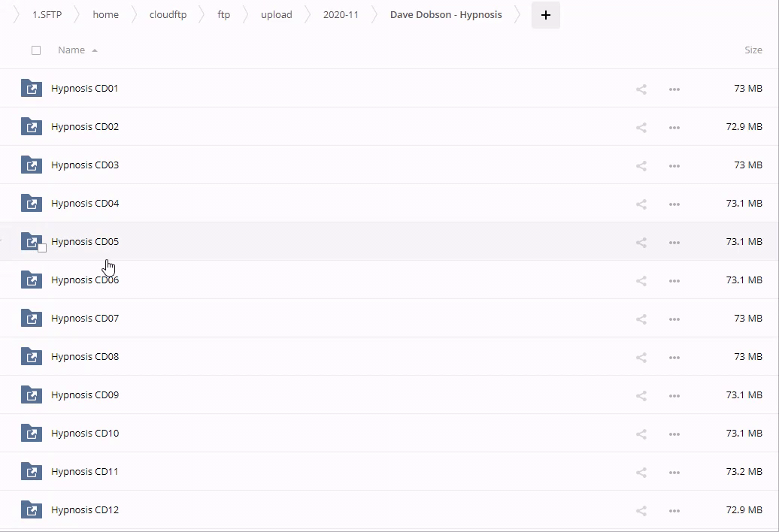Sort the list by Name column
The height and width of the screenshot is (532, 779).
71,50
